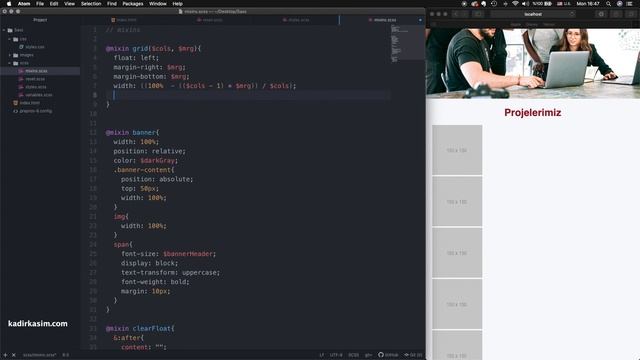
Task: Click the '@mixin banner' line
Action: click(133, 133)
